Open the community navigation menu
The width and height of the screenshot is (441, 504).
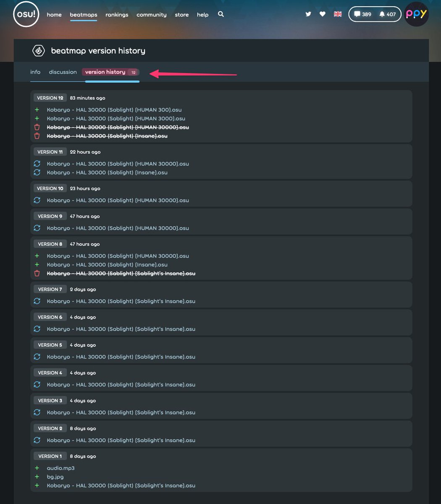pyautogui.click(x=152, y=15)
